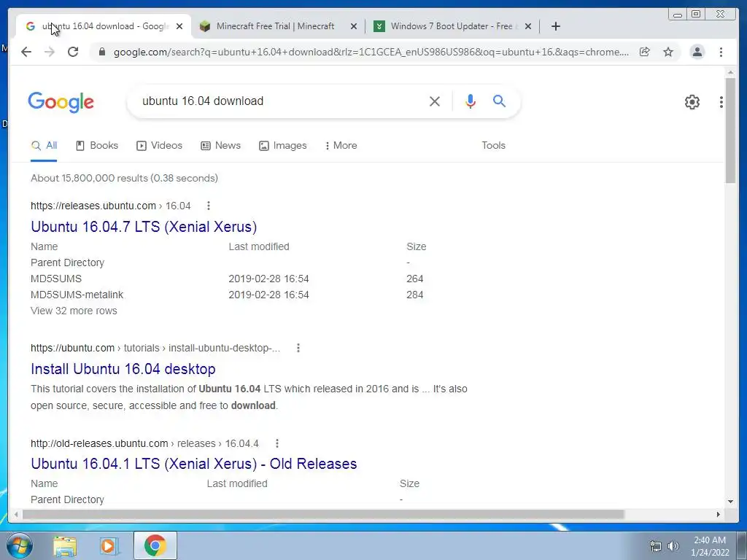Click the taskbar clock showing 2:40 AM
The image size is (747, 560).
[710, 546]
